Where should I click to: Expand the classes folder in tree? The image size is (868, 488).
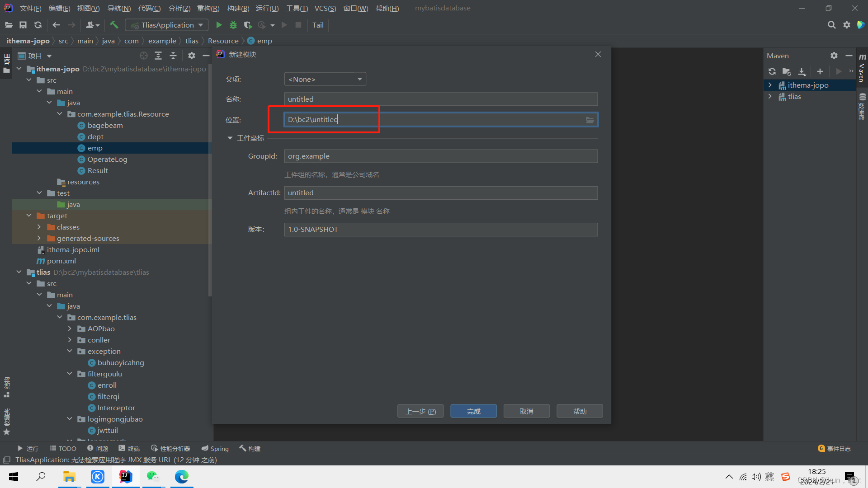39,227
